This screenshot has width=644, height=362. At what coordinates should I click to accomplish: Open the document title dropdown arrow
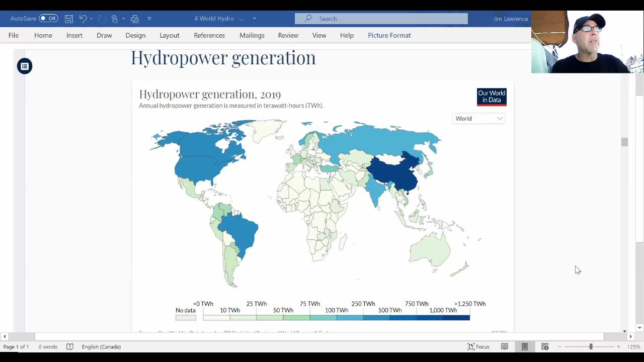click(x=254, y=19)
